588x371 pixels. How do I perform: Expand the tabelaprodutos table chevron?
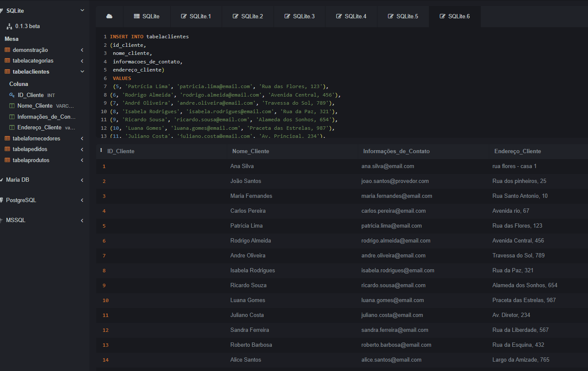click(x=82, y=160)
